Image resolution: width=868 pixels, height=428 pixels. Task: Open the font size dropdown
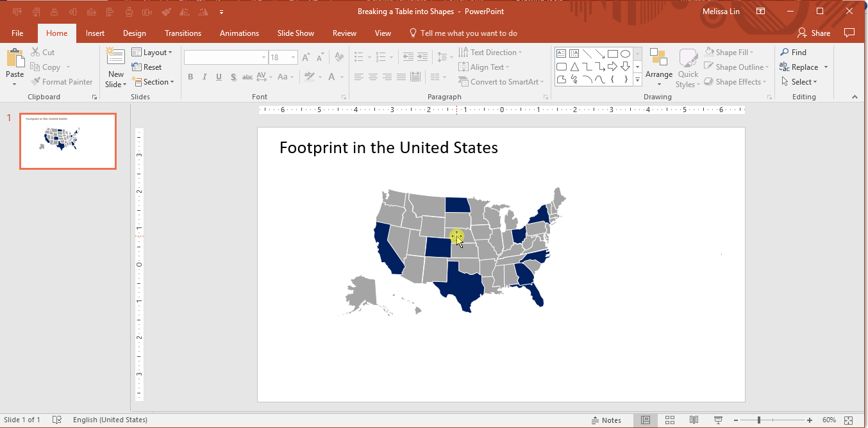click(x=293, y=58)
